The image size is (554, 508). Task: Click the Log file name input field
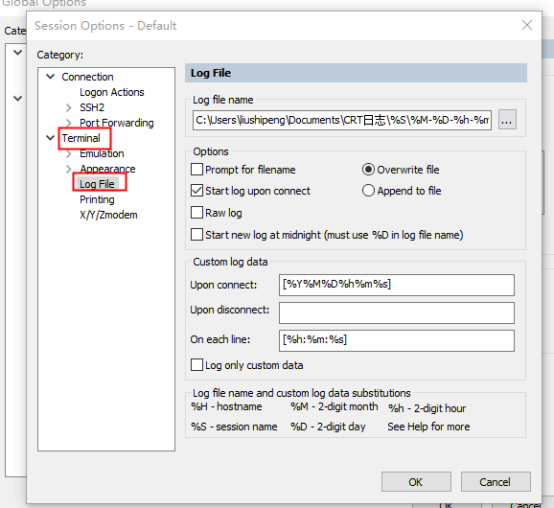pyautogui.click(x=342, y=120)
